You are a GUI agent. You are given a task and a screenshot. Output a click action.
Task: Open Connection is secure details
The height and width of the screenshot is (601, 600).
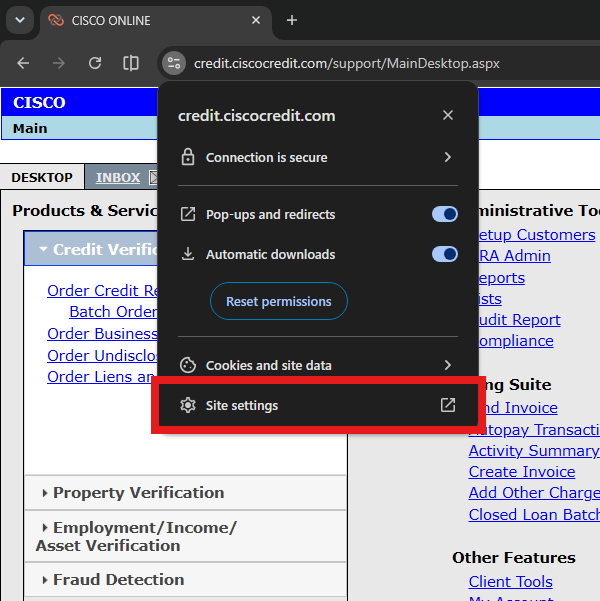tap(318, 158)
